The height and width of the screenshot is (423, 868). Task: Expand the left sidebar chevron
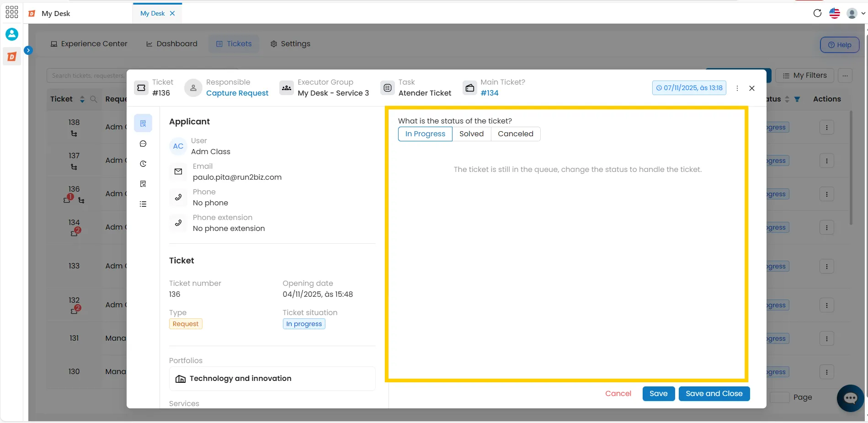click(28, 50)
